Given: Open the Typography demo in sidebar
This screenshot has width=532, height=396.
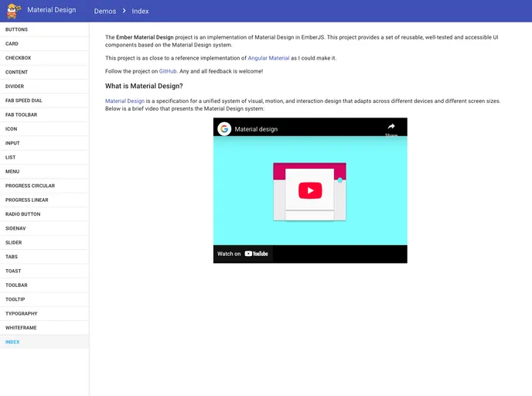Looking at the screenshot, I should [44, 314].
